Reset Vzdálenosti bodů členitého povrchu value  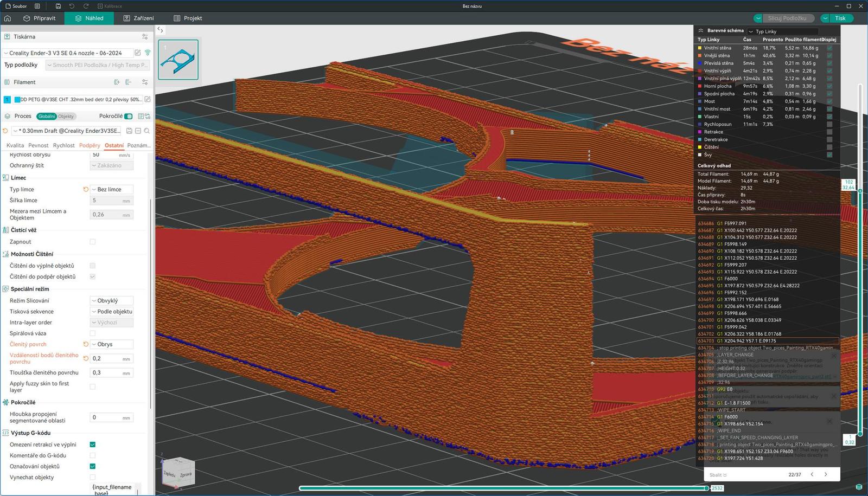tap(86, 358)
